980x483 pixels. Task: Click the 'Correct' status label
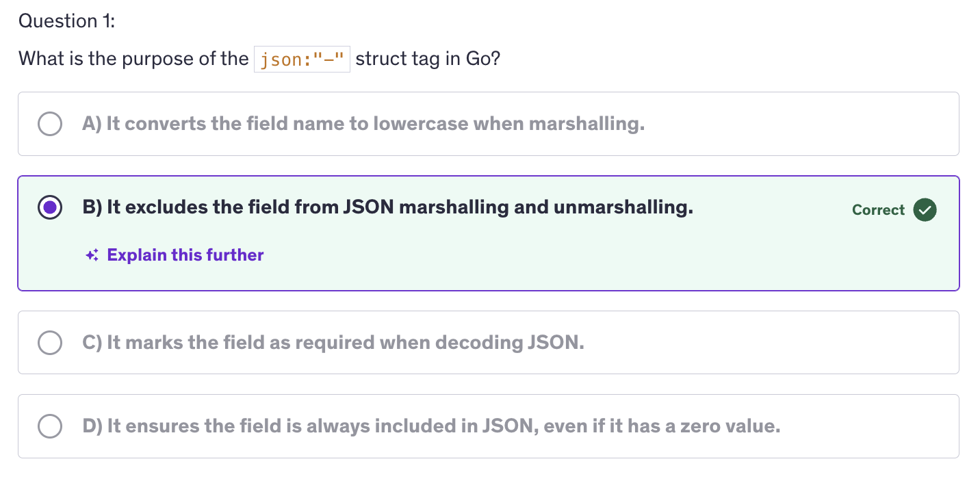coord(878,210)
